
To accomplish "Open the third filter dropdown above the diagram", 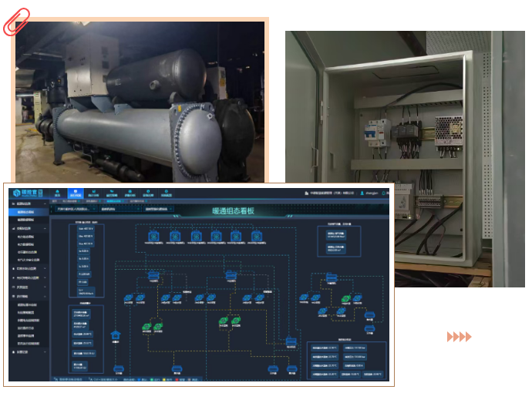I will [159, 209].
